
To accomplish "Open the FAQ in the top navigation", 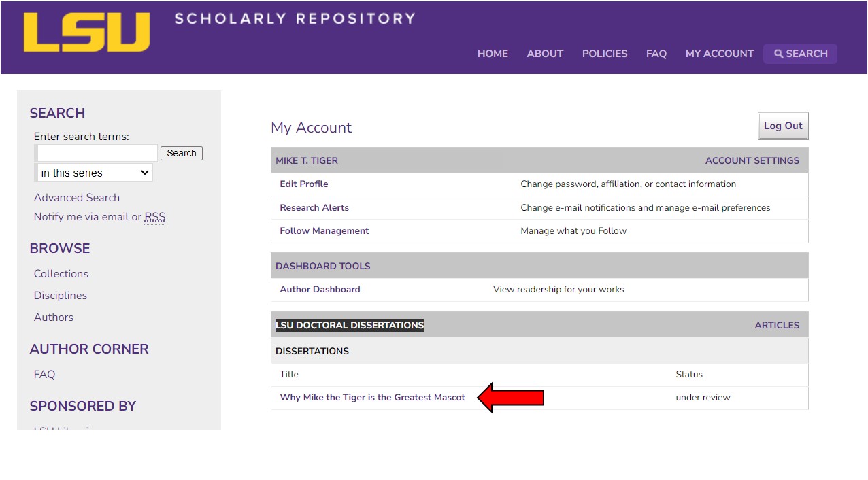I will tap(656, 54).
